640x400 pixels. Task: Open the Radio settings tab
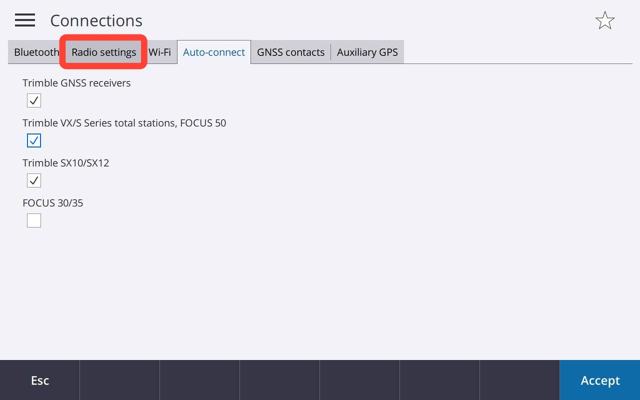[x=104, y=52]
